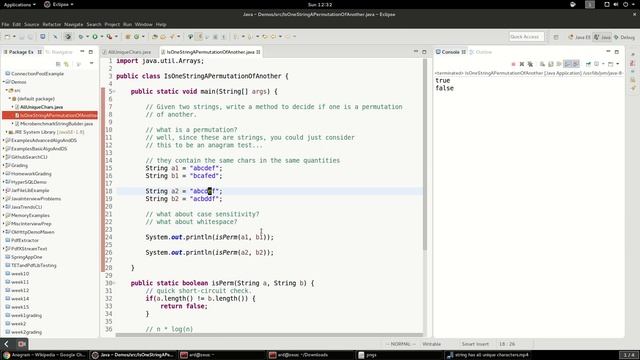The image size is (640, 360).
Task: Click the Run External Tools icon
Action: click(x=109, y=37)
